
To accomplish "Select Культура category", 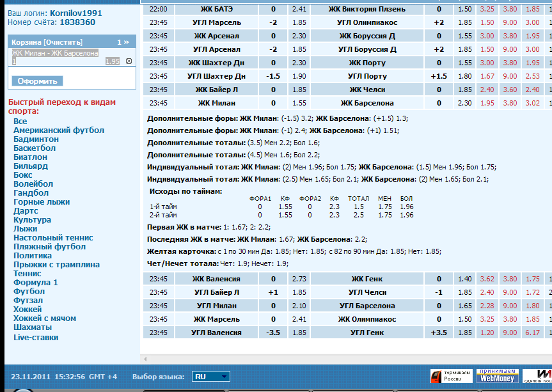I will point(32,219).
